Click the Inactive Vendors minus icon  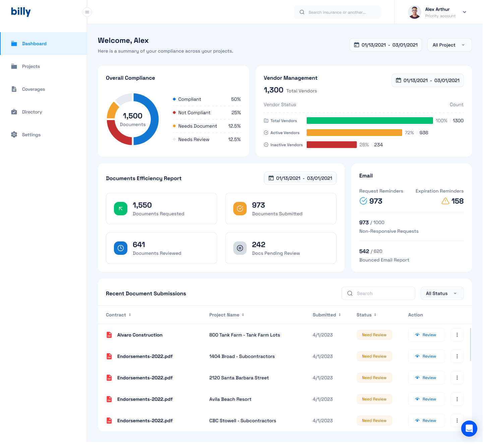coord(266,145)
